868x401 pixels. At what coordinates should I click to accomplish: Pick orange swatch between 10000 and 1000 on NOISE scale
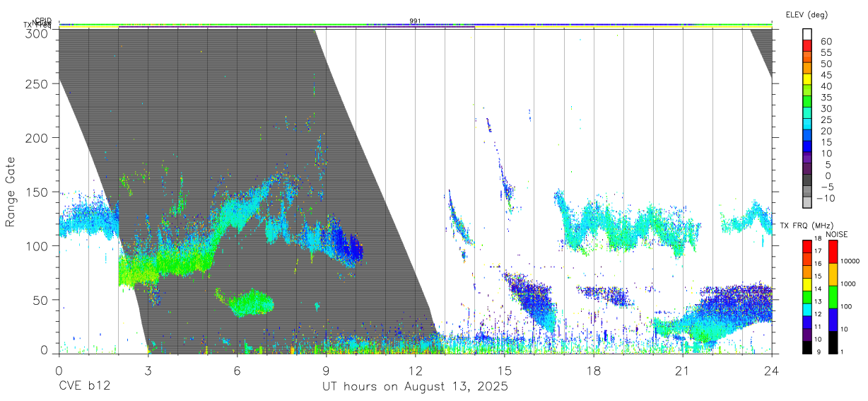click(x=833, y=274)
